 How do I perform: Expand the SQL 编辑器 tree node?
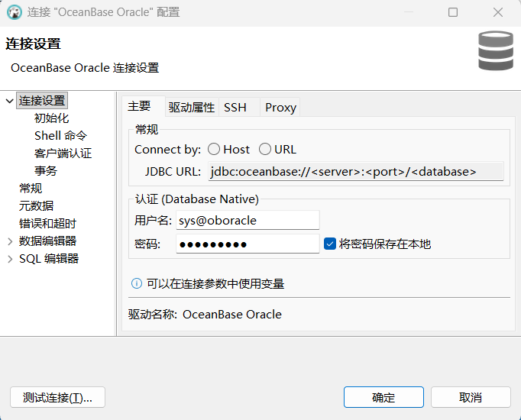(x=10, y=259)
